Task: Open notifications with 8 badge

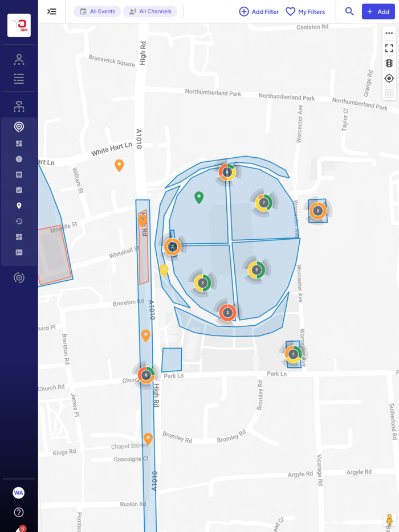Action: 21,529
